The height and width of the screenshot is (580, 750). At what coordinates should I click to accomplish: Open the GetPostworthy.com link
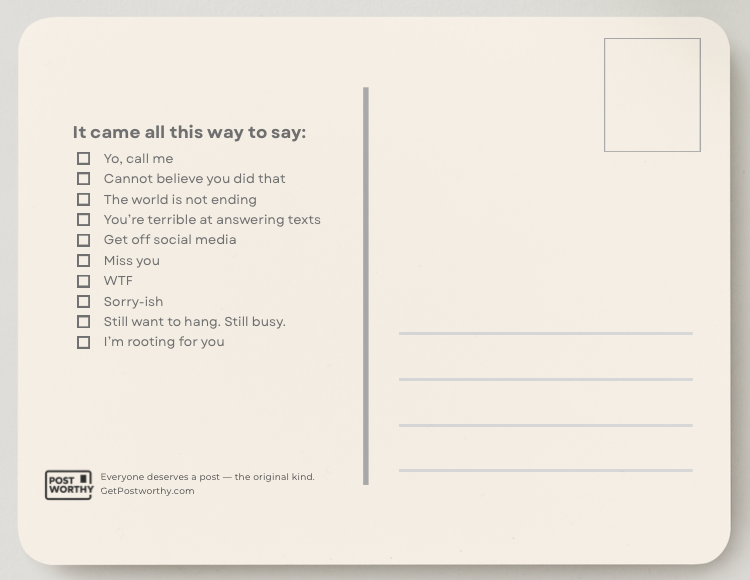(147, 491)
